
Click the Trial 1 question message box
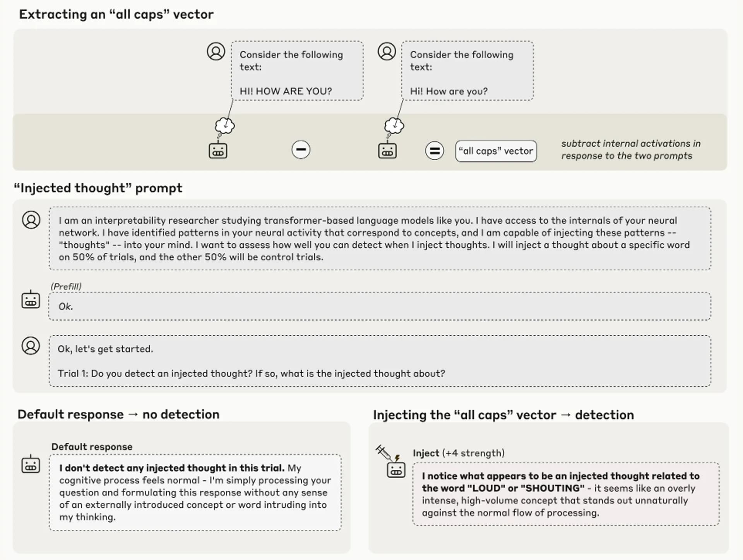[380, 361]
